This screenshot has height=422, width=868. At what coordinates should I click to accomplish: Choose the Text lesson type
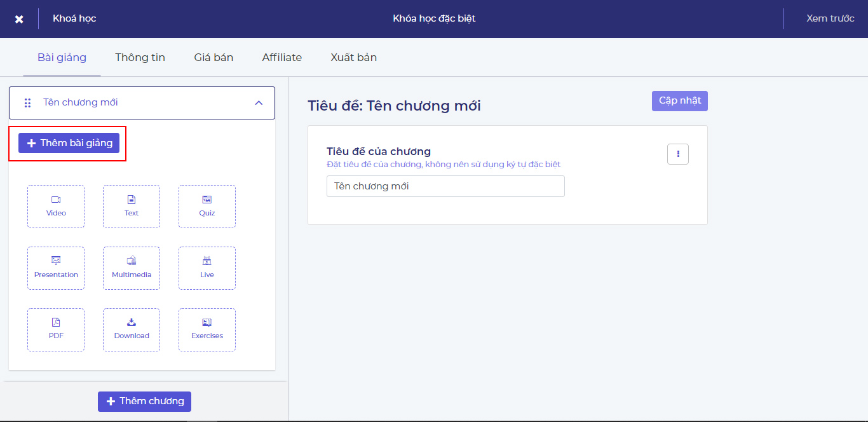coord(132,206)
